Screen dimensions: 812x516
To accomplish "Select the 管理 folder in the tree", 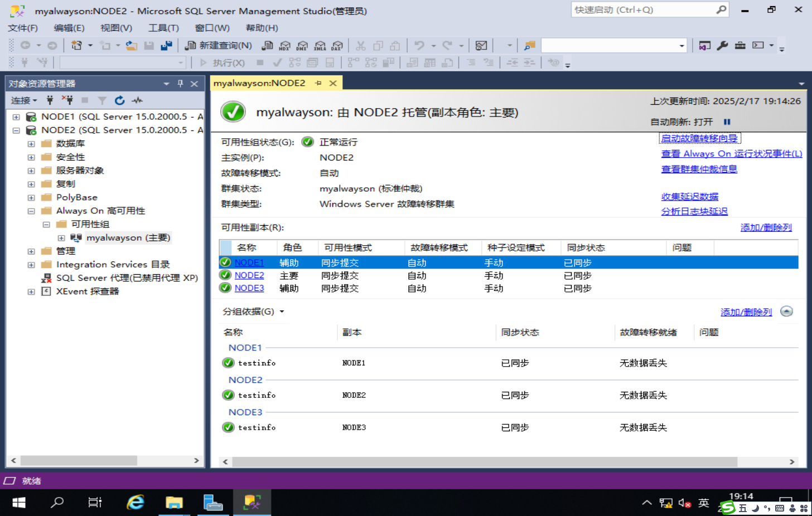I will pos(65,251).
